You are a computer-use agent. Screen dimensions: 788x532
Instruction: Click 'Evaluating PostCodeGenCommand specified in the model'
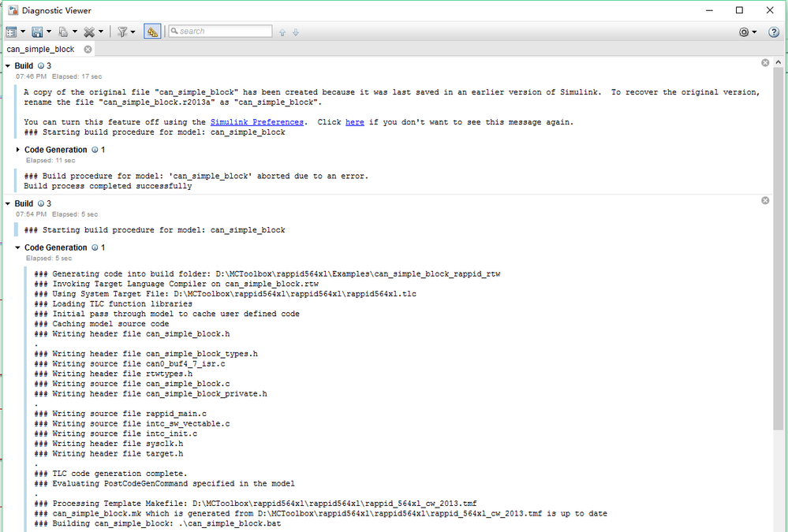164,484
